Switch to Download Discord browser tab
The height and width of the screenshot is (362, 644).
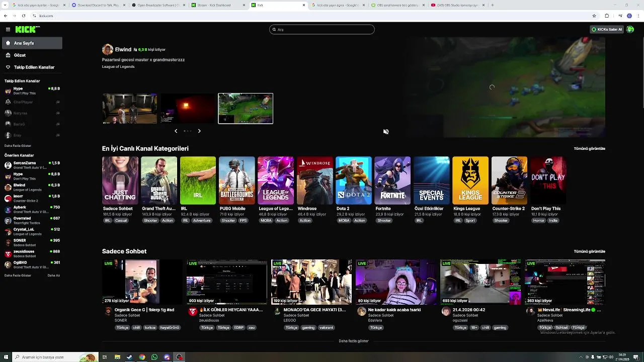[99, 5]
